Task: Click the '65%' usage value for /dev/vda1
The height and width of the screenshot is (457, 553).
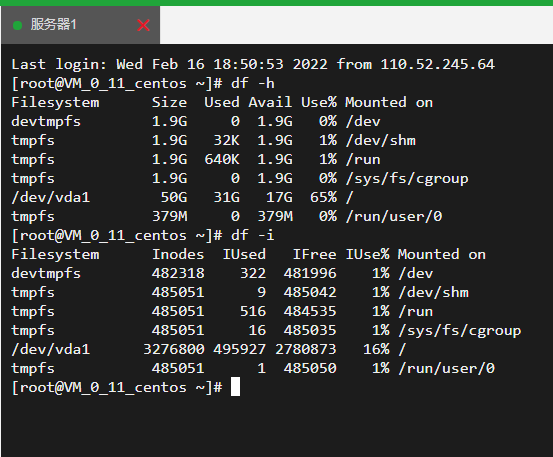Action: coord(323,197)
